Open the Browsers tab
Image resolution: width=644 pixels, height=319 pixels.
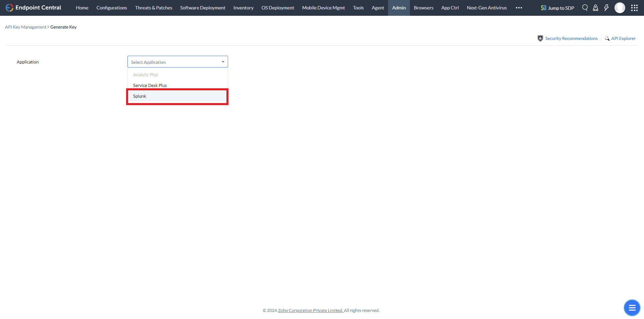coord(424,8)
